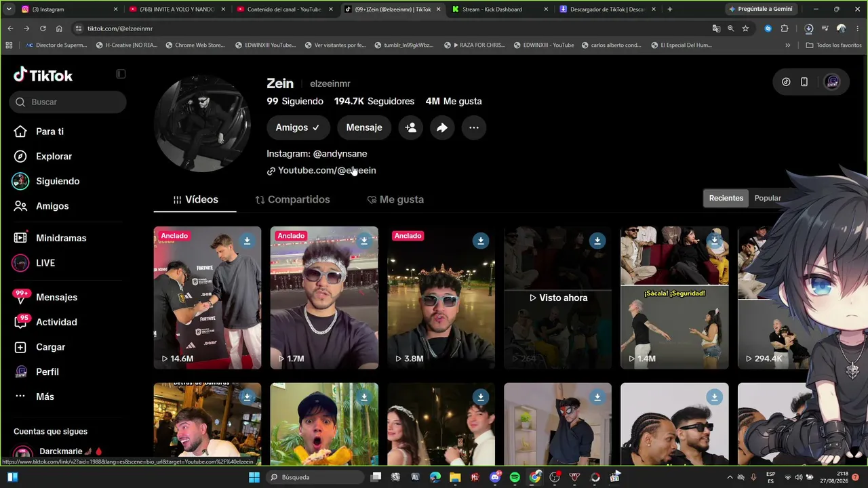Open the coin icon at top right
The width and height of the screenshot is (868, 488).
786,82
